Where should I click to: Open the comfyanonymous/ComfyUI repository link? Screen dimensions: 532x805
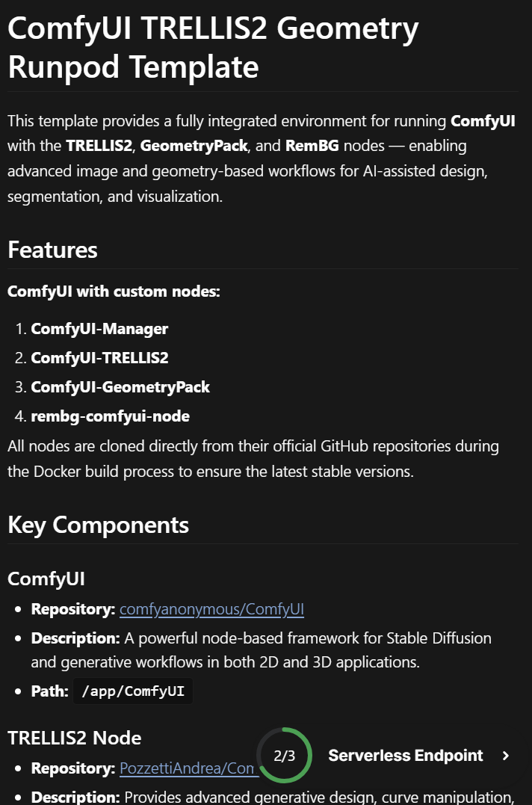point(211,609)
